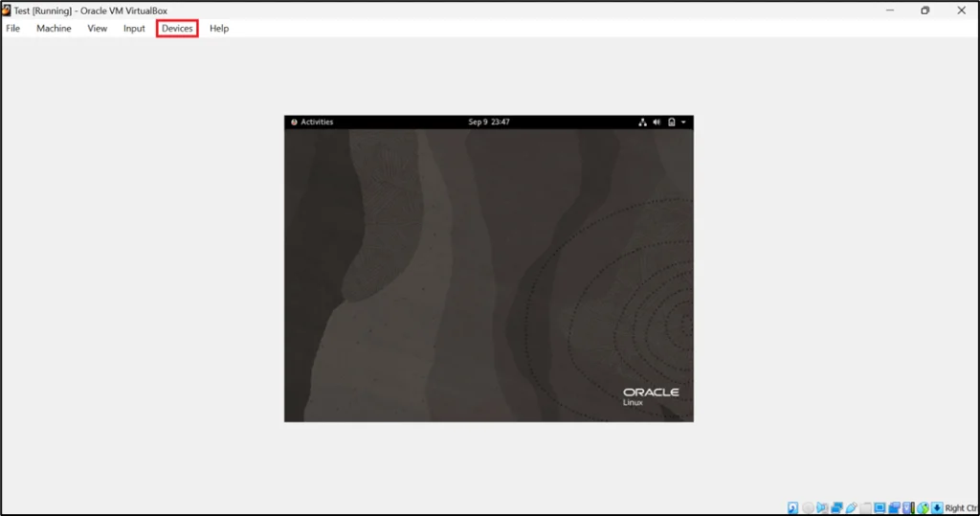Click the guest power status icon
The width and height of the screenshot is (980, 516).
[x=671, y=122]
